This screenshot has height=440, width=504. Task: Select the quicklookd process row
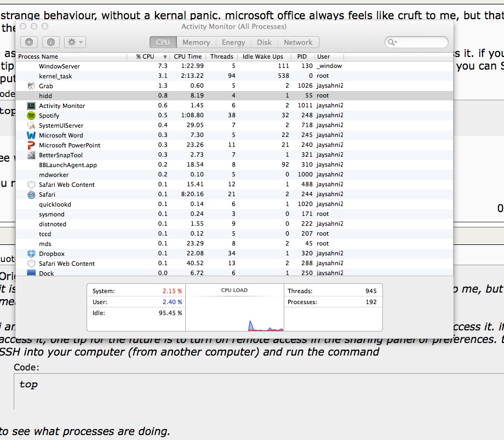point(234,204)
